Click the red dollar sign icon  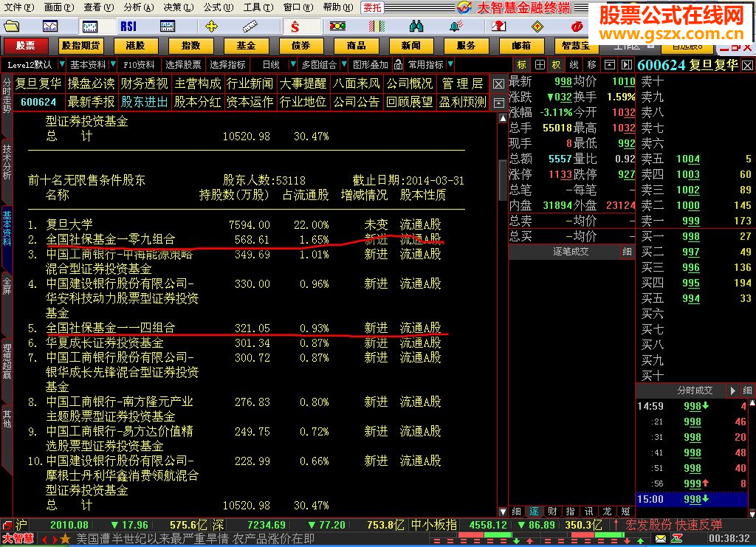295,27
